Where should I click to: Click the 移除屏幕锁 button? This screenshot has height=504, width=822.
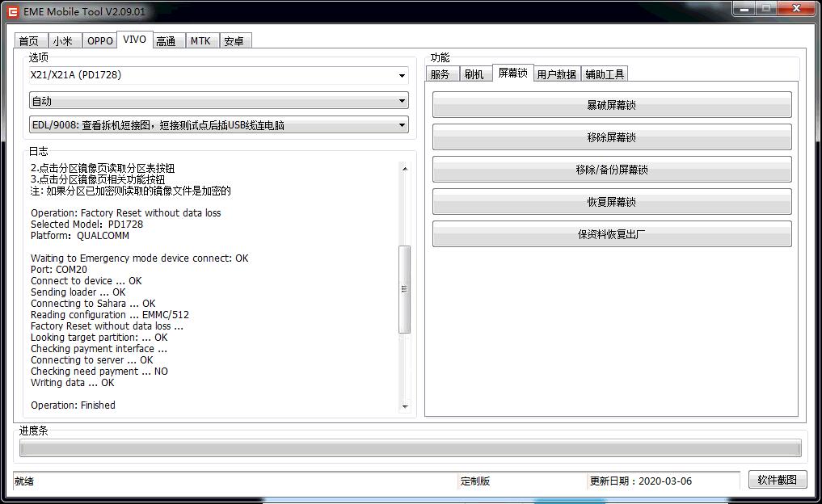[x=612, y=137]
